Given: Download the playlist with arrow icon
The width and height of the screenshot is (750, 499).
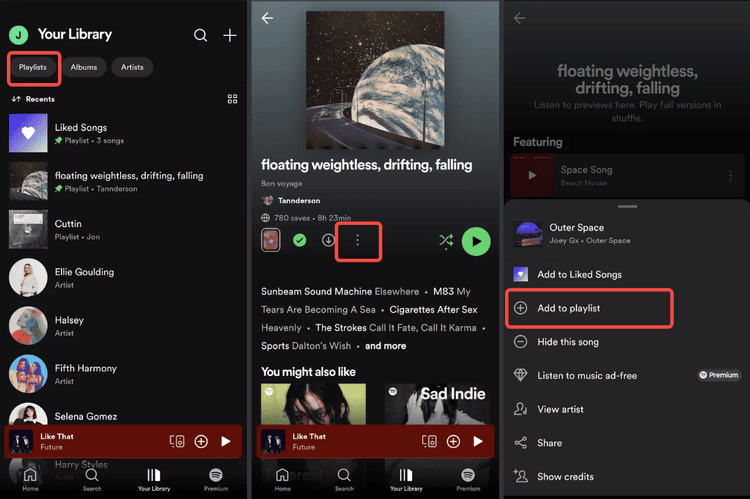Looking at the screenshot, I should coord(328,240).
